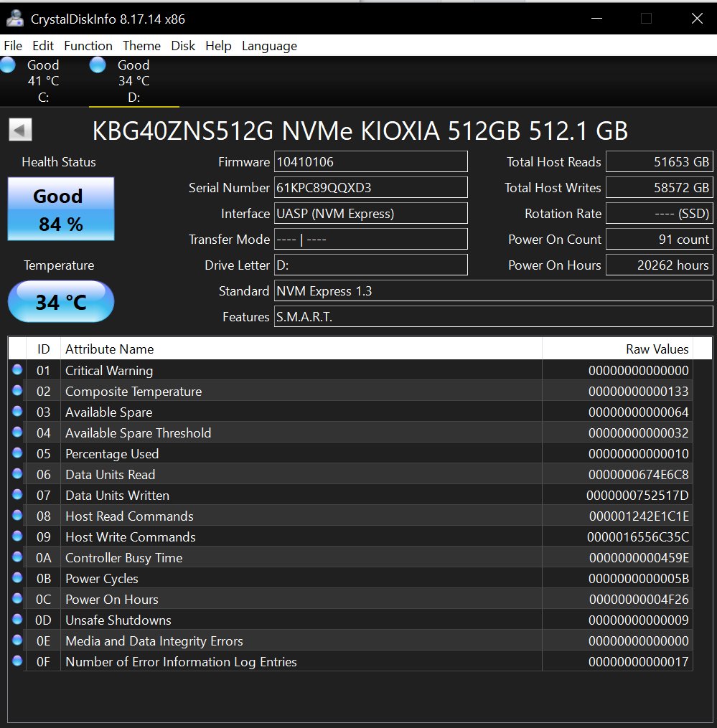This screenshot has height=728, width=717.
Task: Select the C: drive status orb
Action: (8, 66)
